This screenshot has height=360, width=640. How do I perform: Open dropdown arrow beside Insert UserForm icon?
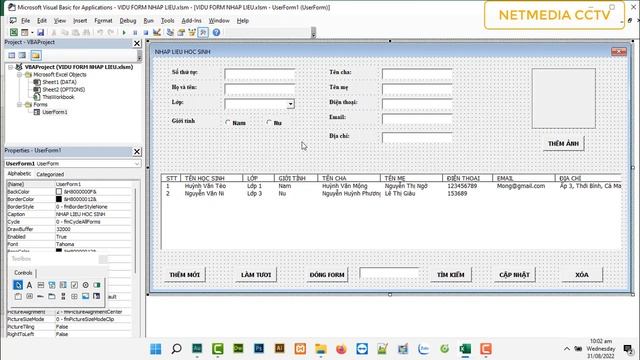32,32
